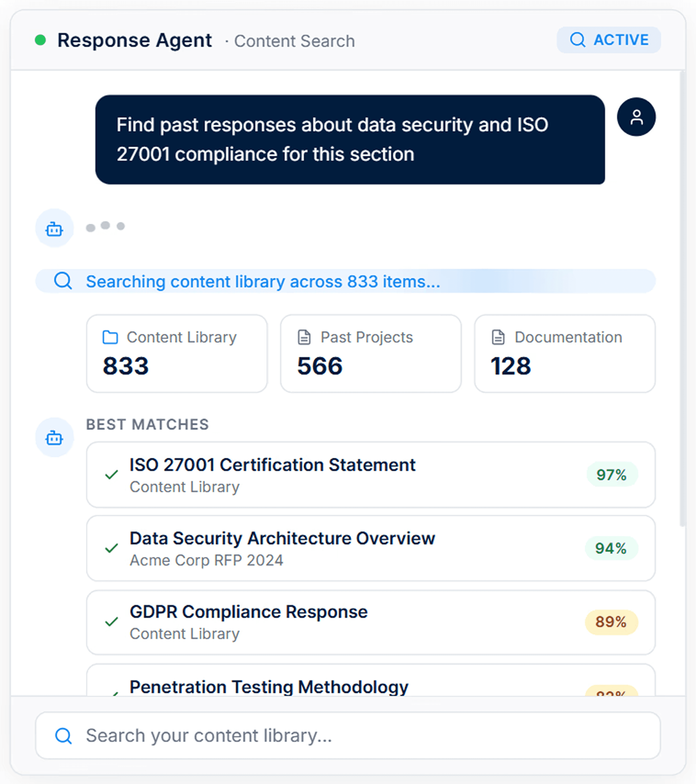Viewport: 696px width, 784px height.
Task: Select the Documentation 128 stat card
Action: coord(564,353)
